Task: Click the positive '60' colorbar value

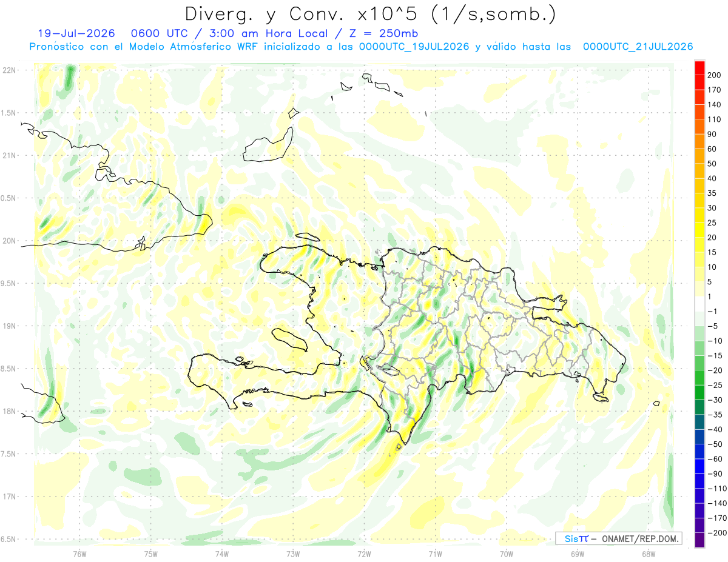Action: (x=713, y=149)
